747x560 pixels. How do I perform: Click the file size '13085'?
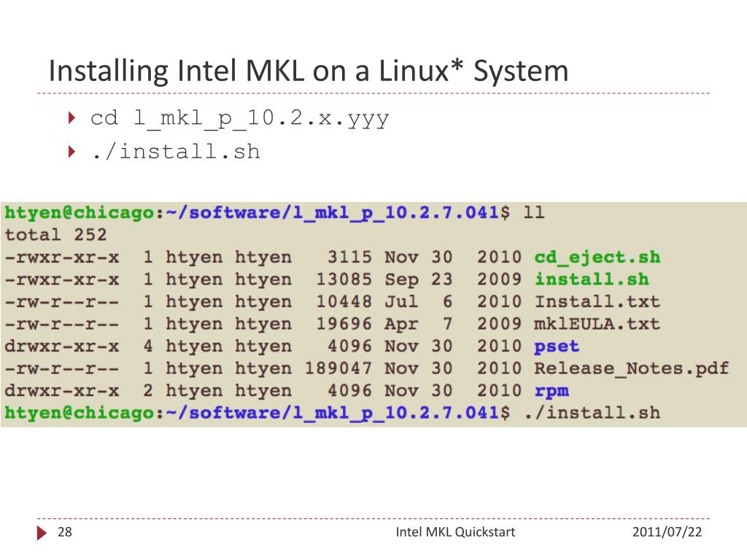[344, 279]
